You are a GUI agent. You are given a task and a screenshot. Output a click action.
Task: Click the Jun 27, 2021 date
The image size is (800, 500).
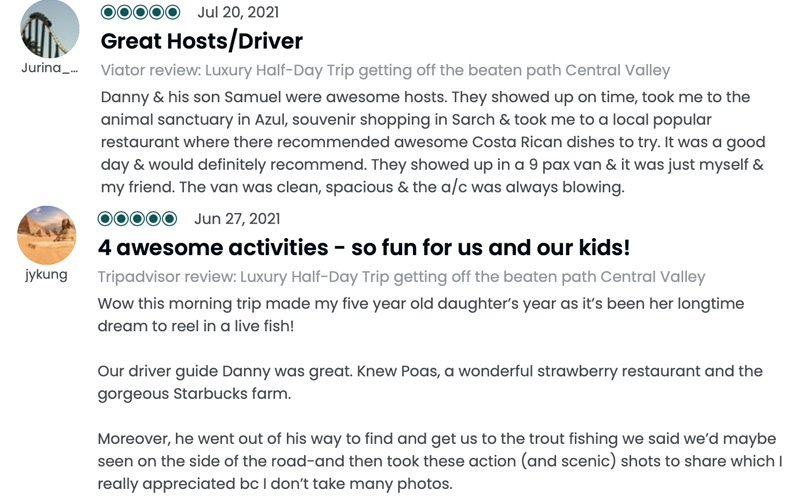[x=237, y=219]
